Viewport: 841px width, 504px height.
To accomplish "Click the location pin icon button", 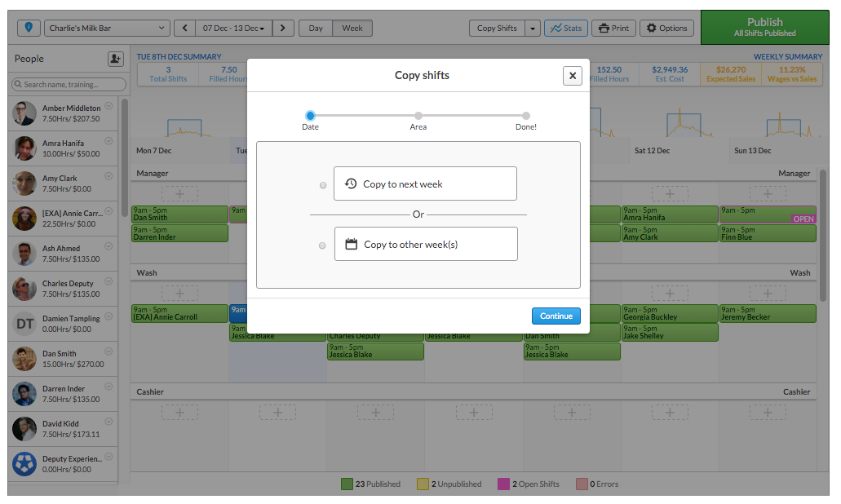I will (29, 29).
